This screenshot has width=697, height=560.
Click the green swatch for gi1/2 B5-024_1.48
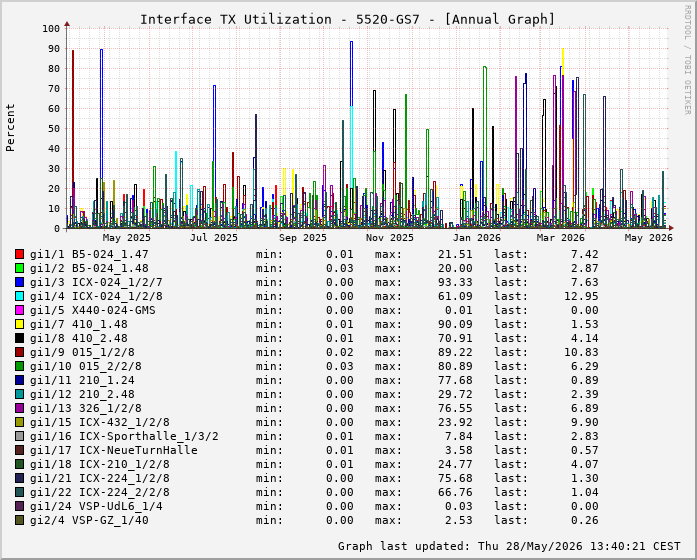pyautogui.click(x=19, y=268)
